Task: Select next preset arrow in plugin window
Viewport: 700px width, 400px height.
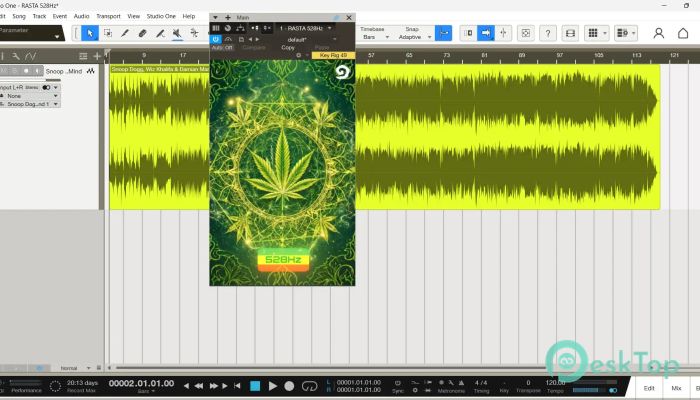Action: pos(257,39)
